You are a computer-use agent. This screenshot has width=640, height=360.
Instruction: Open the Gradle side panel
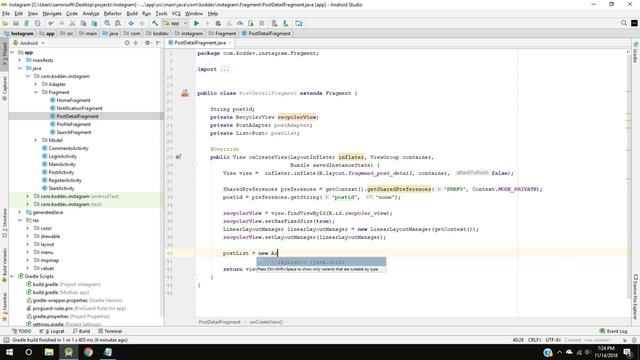(636, 52)
